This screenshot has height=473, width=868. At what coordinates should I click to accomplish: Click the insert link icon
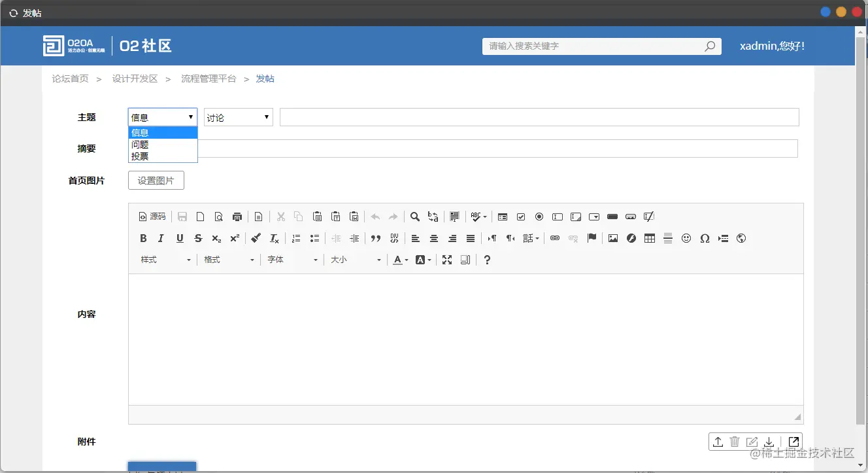pyautogui.click(x=555, y=238)
